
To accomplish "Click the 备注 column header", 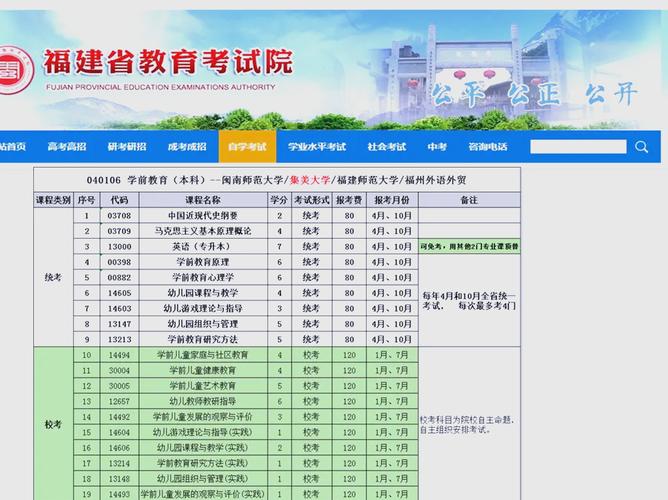I will (x=469, y=200).
